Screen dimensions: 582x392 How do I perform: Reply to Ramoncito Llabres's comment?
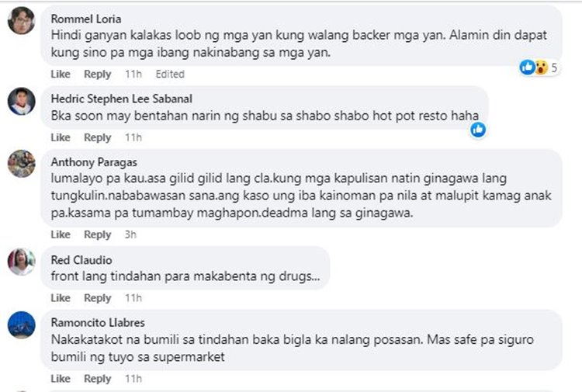[98, 379]
